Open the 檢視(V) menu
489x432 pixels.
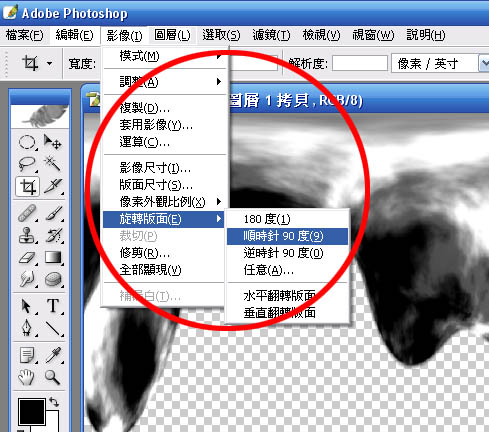click(321, 35)
